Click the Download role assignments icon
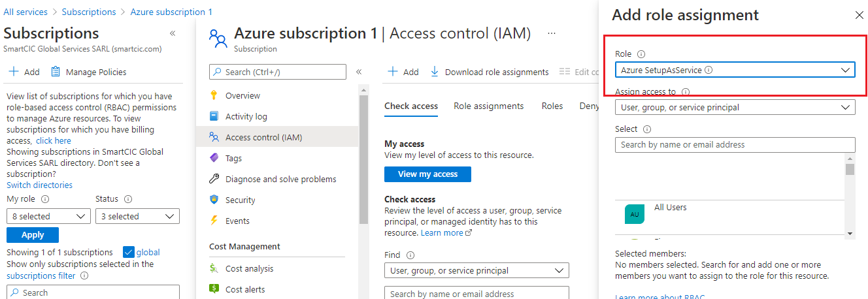 [x=435, y=72]
